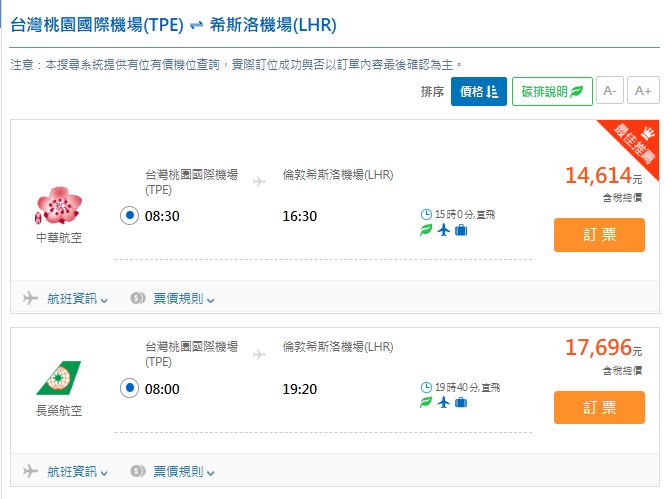Select the 08:00 EVA Air flight radio button
The height and width of the screenshot is (499, 664).
[129, 387]
